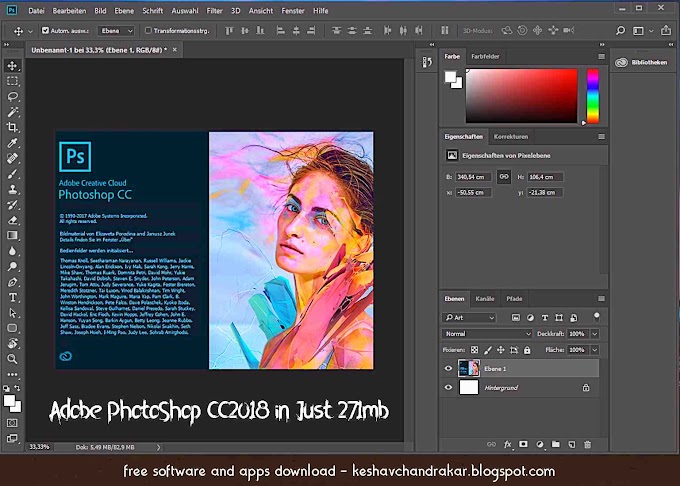Open the search magnifier in options bar
This screenshot has height=486, width=680.
click(621, 30)
